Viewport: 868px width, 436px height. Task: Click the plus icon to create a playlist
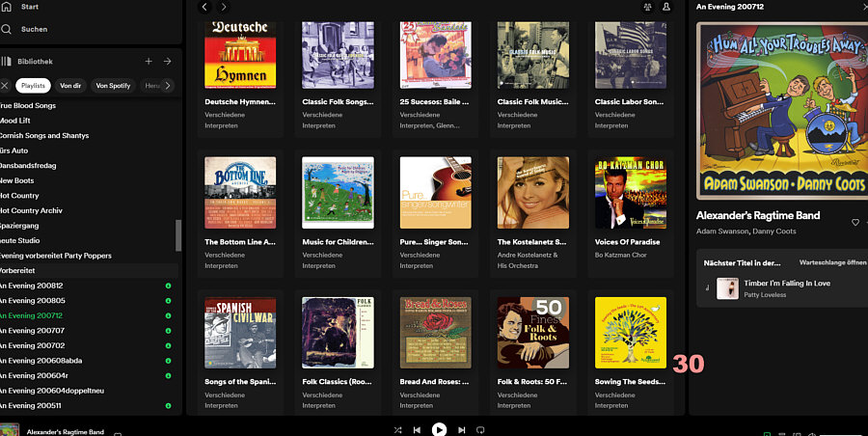(149, 61)
